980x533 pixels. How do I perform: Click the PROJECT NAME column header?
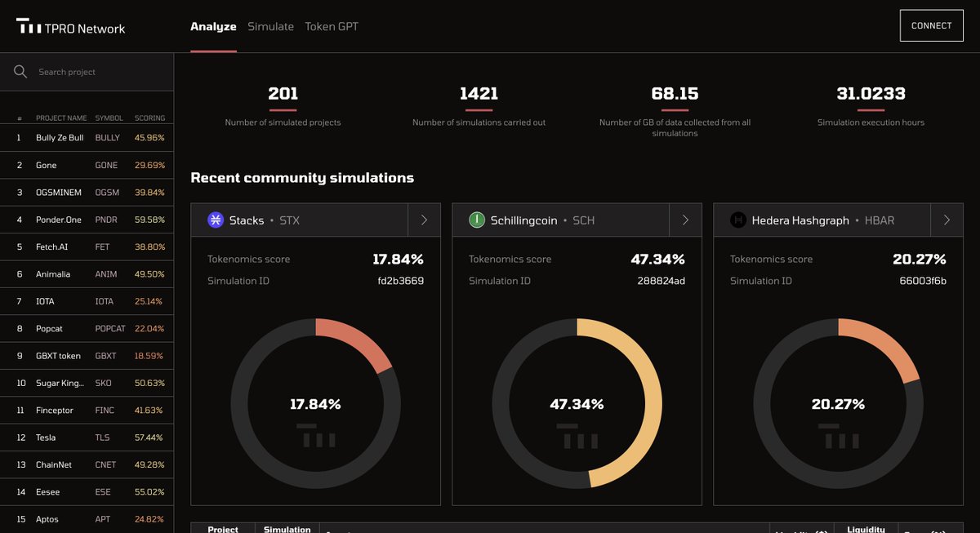pos(61,118)
